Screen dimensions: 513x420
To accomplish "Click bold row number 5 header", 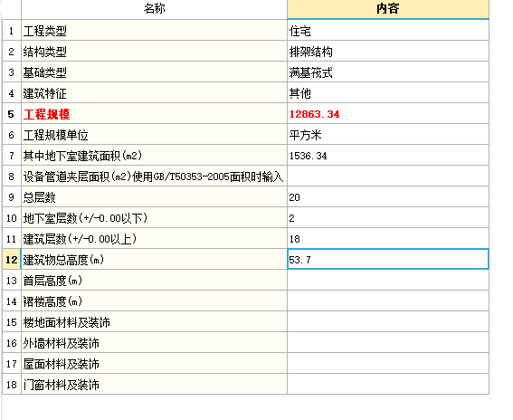I will point(12,113).
